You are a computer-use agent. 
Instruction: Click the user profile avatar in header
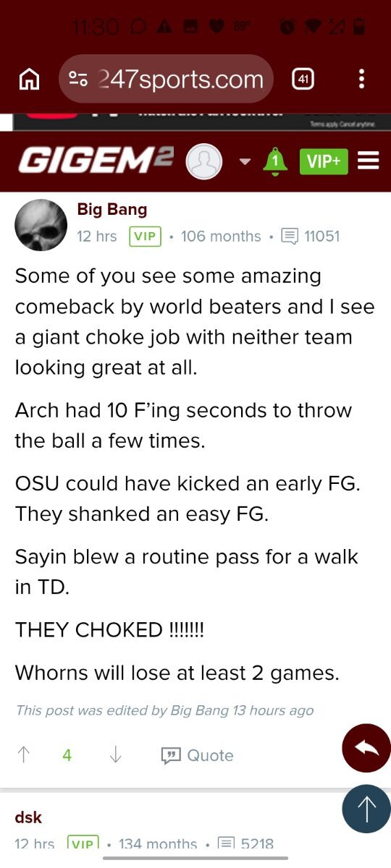[204, 161]
